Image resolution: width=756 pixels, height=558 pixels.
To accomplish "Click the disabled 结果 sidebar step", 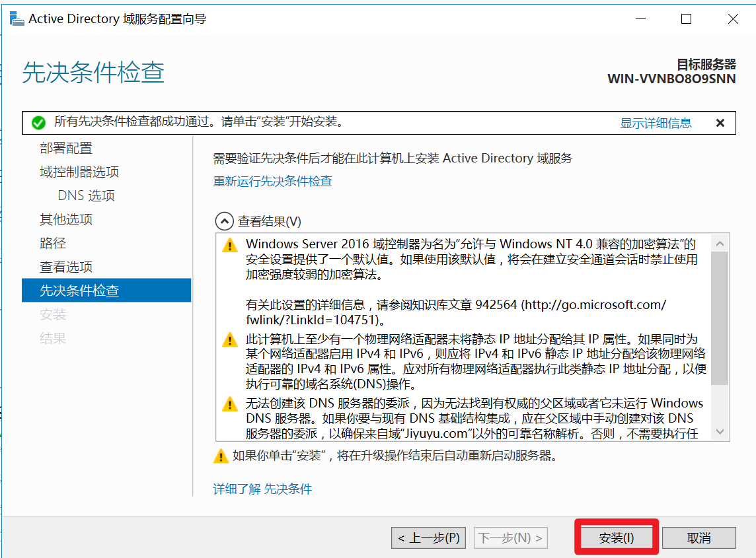I will (53, 338).
